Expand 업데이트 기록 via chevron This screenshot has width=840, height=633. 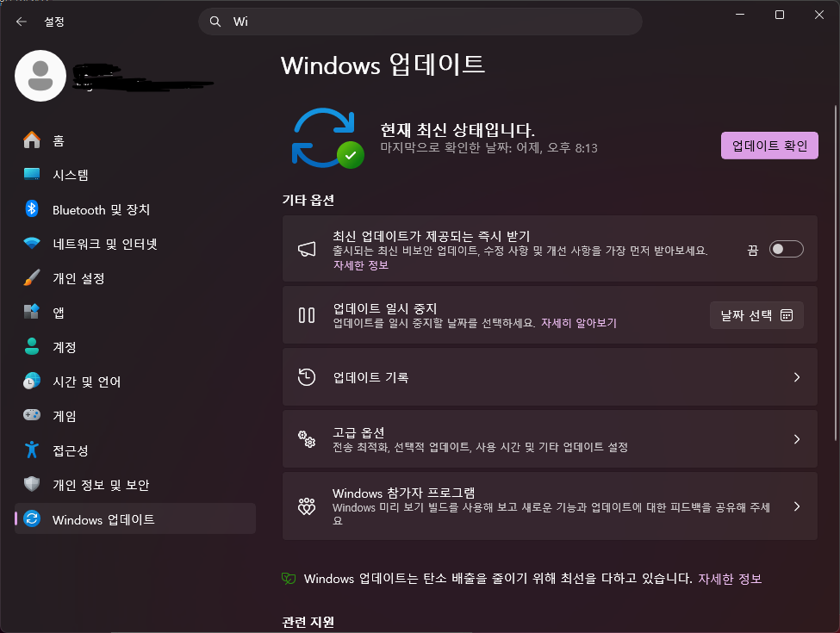pyautogui.click(x=797, y=377)
